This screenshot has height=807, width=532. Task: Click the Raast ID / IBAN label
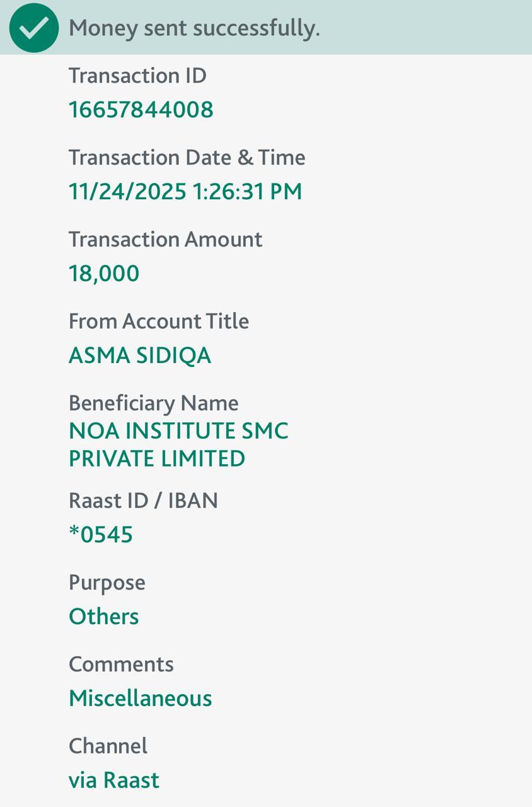point(143,501)
